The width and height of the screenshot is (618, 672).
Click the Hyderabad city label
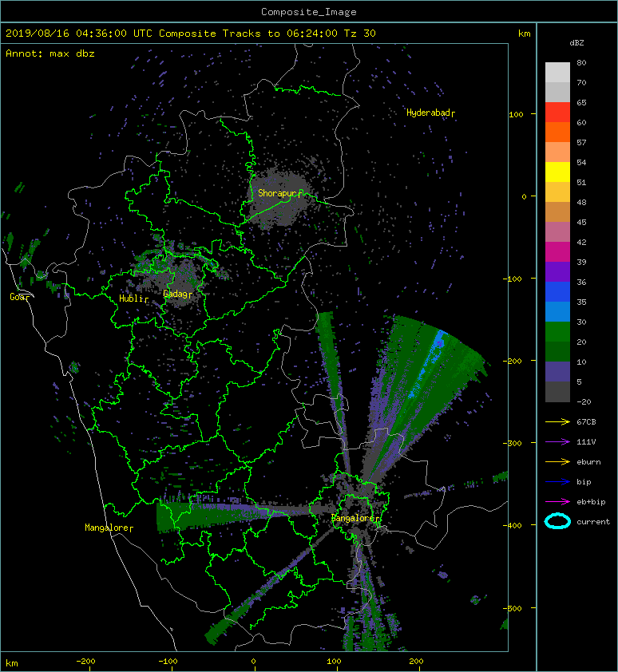[x=430, y=113]
